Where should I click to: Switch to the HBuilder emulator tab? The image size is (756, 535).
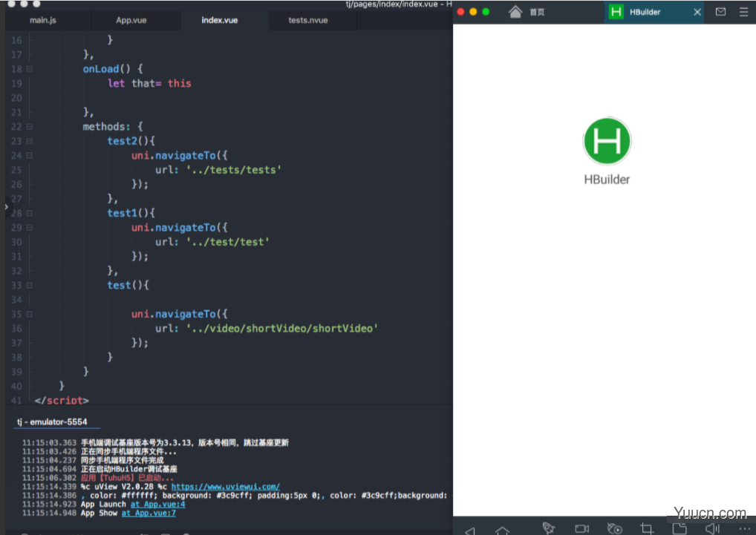click(x=654, y=12)
